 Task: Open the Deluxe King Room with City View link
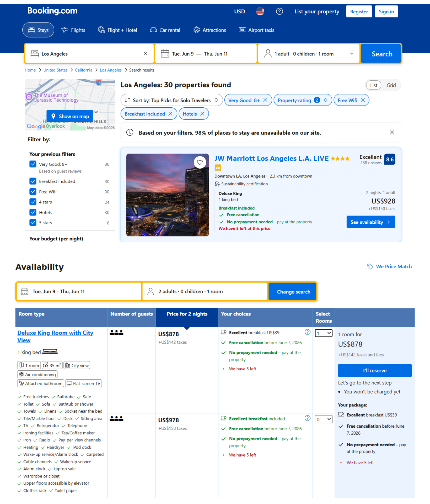55,337
